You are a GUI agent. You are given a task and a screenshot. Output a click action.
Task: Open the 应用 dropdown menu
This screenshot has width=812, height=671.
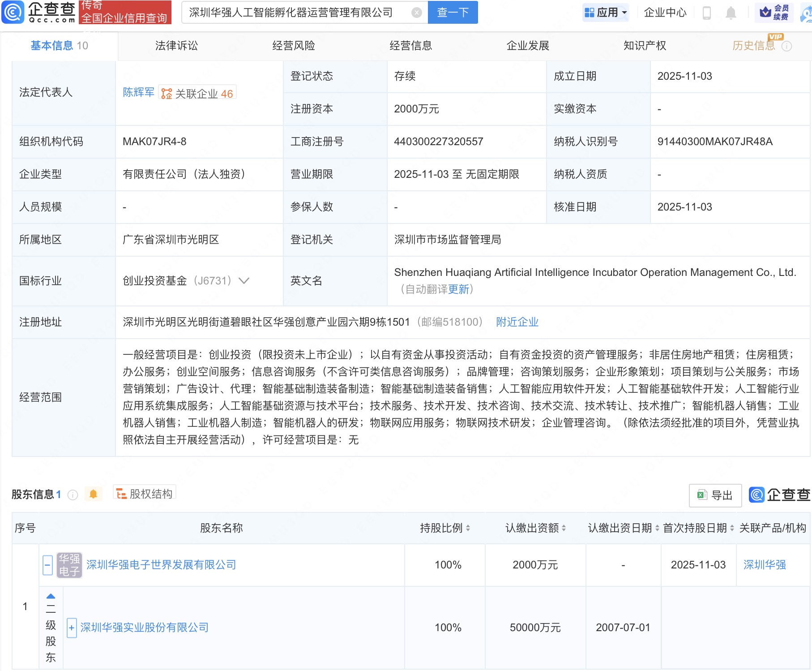(606, 13)
